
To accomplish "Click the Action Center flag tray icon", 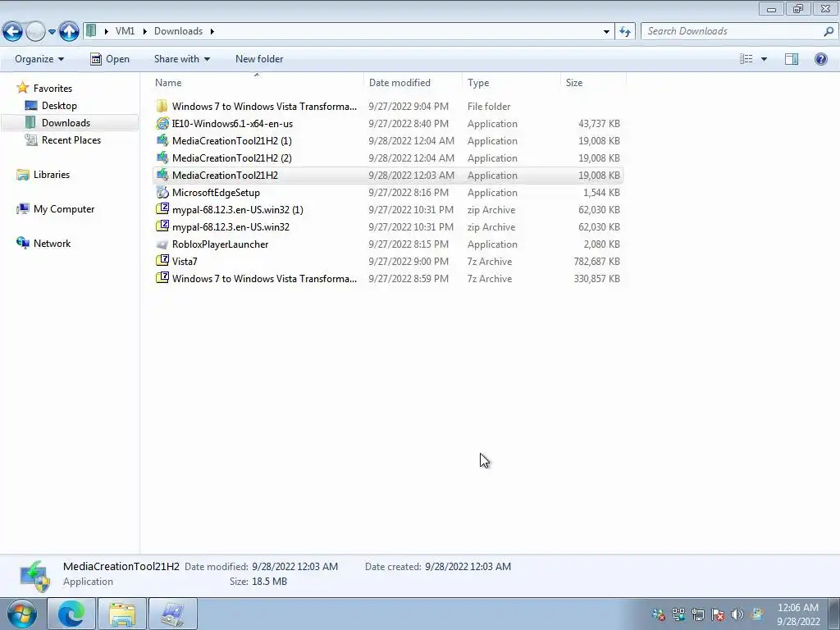I will [718, 614].
